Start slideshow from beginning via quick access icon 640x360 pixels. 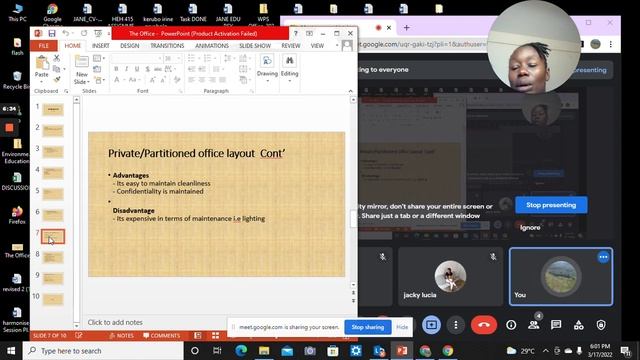click(x=98, y=33)
